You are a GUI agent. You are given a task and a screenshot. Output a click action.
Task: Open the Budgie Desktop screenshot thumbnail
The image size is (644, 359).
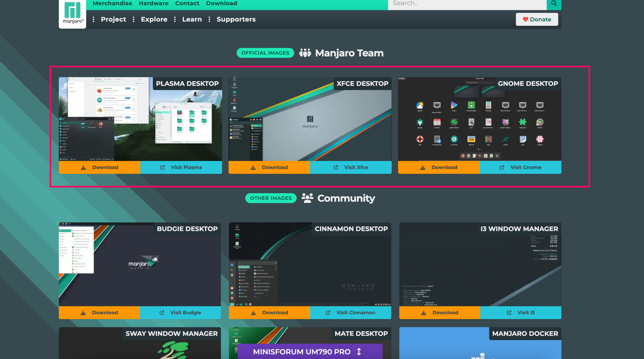tap(140, 264)
